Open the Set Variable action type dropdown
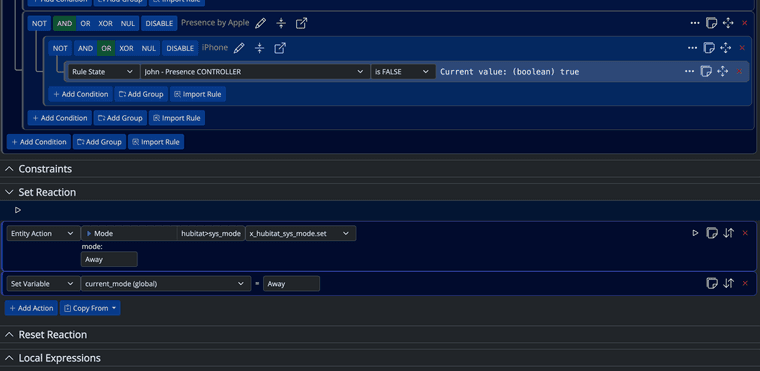This screenshot has width=760, height=371. tap(43, 284)
